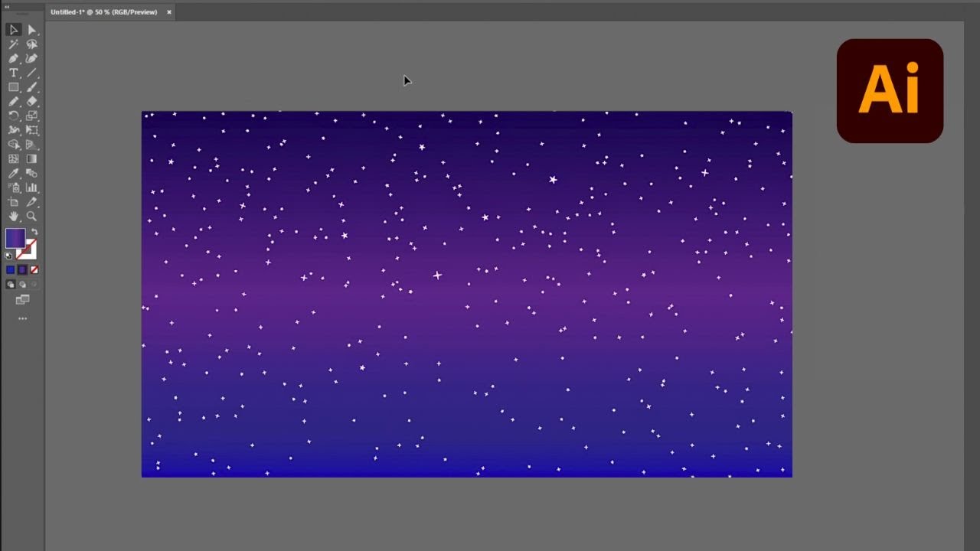Viewport: 980px width, 551px height.
Task: Select the Perspective Grid tool
Action: 31,145
